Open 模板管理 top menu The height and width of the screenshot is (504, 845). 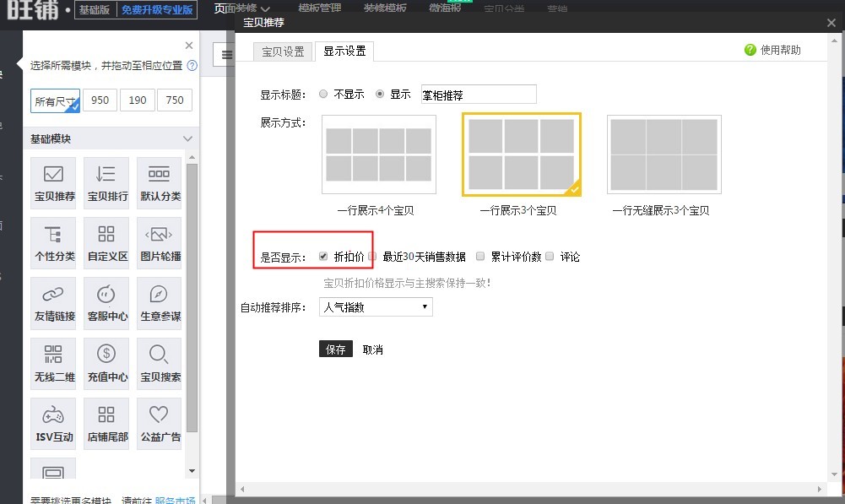point(320,8)
